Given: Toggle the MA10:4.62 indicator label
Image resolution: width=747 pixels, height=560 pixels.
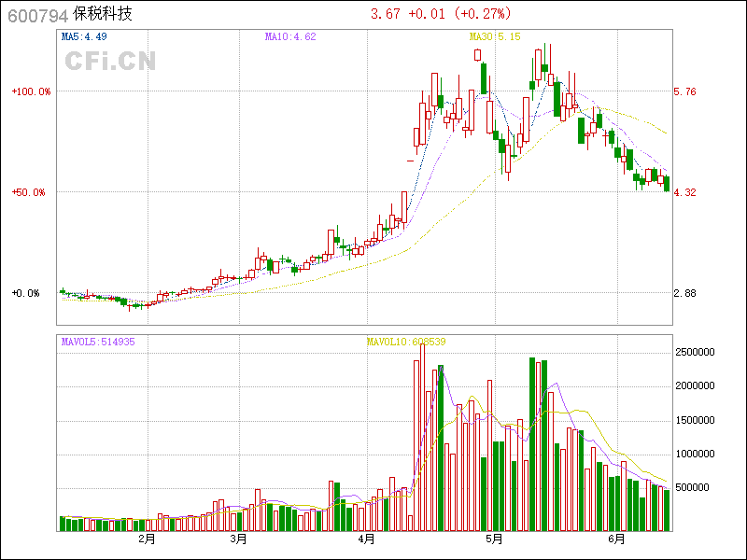Looking at the screenshot, I should pos(290,37).
